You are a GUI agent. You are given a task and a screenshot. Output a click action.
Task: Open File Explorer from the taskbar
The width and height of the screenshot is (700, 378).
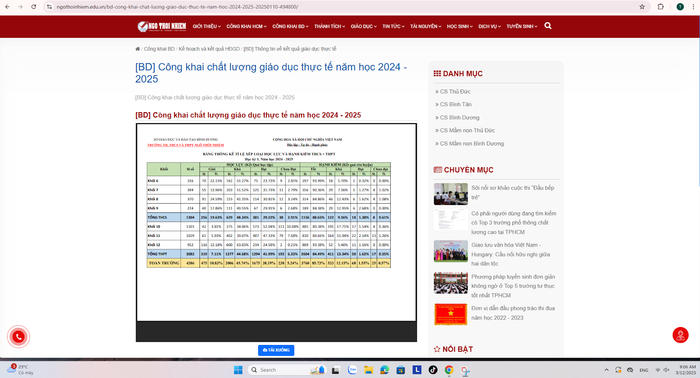coord(368,370)
